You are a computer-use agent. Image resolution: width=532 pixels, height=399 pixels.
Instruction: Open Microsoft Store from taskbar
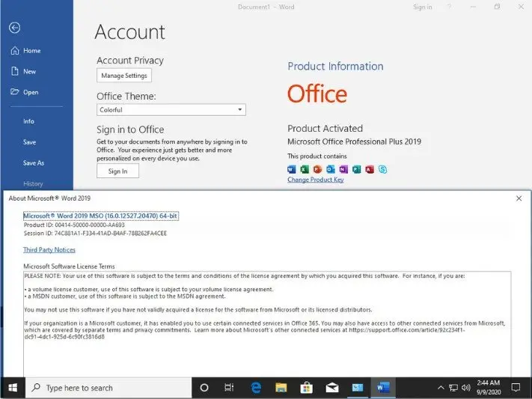coord(306,388)
